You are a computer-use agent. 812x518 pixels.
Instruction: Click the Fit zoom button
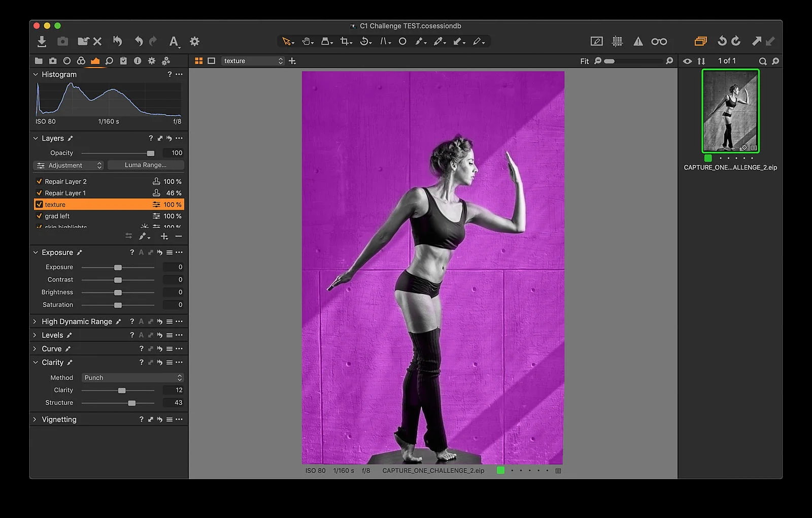pos(585,61)
